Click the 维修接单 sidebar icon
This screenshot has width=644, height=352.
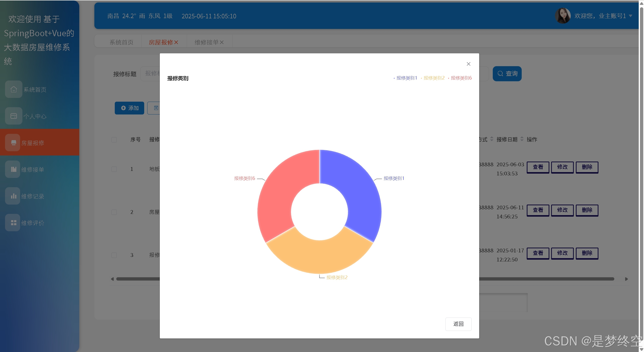(x=14, y=169)
